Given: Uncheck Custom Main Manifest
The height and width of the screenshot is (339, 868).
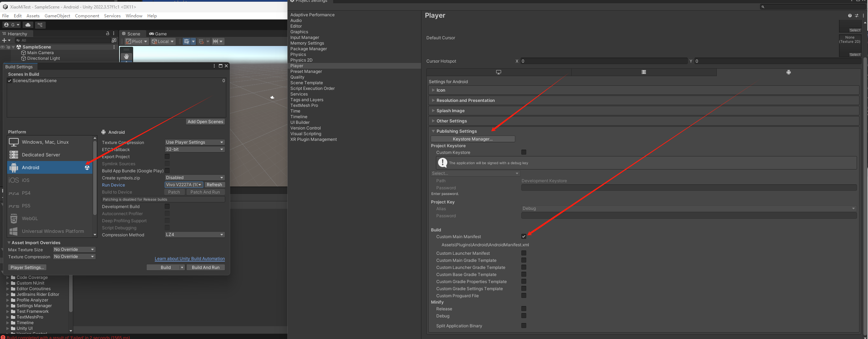Looking at the screenshot, I should pyautogui.click(x=524, y=236).
